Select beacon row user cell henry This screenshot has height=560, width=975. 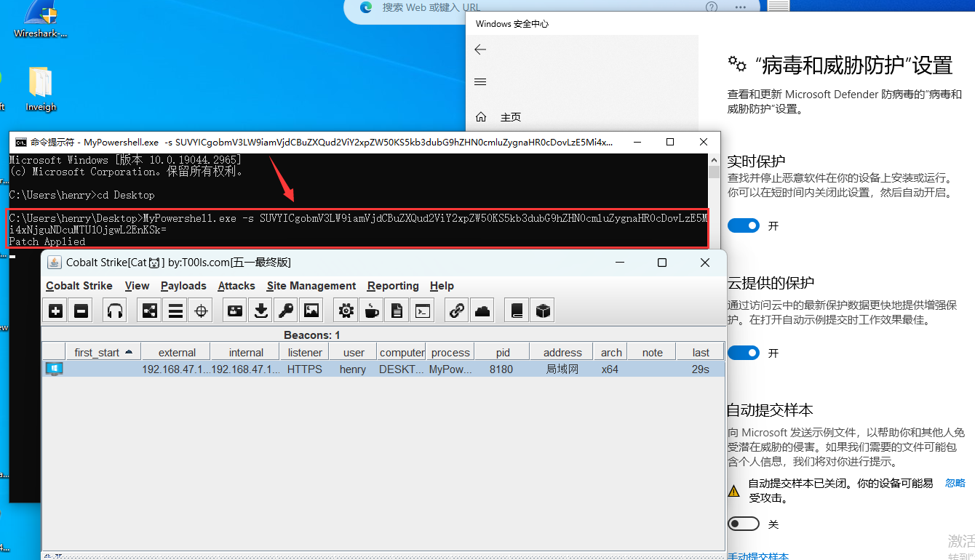354,369
